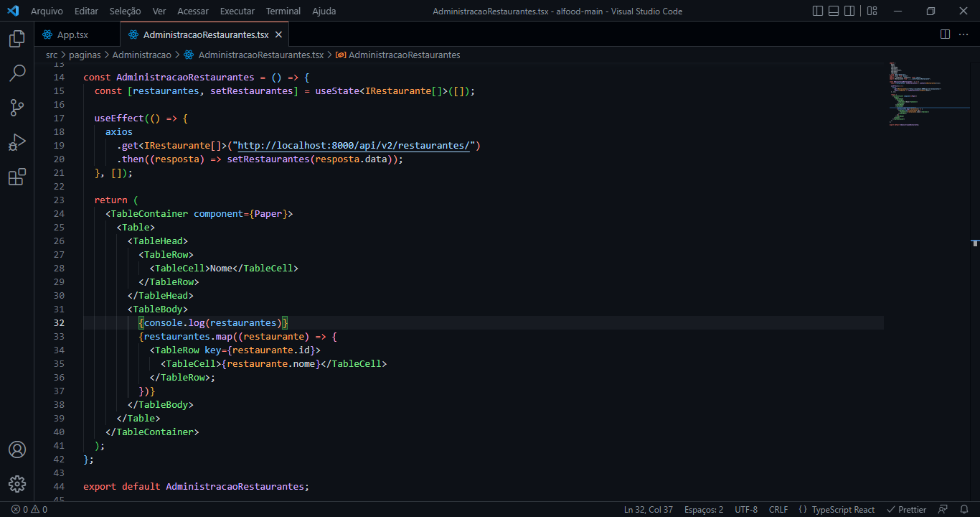Open the Source Control view
The width and height of the screenshot is (980, 517).
[x=17, y=108]
